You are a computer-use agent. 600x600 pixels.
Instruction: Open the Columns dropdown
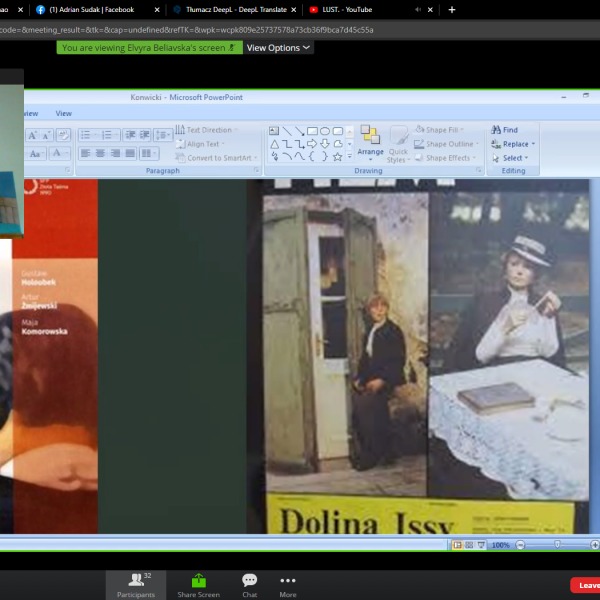(149, 154)
